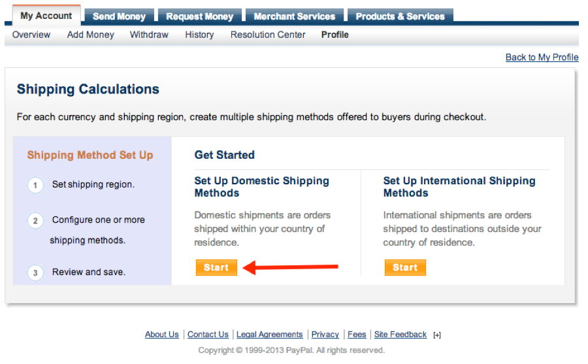Start domestic shipping methods setup
The height and width of the screenshot is (364, 588).
[216, 267]
